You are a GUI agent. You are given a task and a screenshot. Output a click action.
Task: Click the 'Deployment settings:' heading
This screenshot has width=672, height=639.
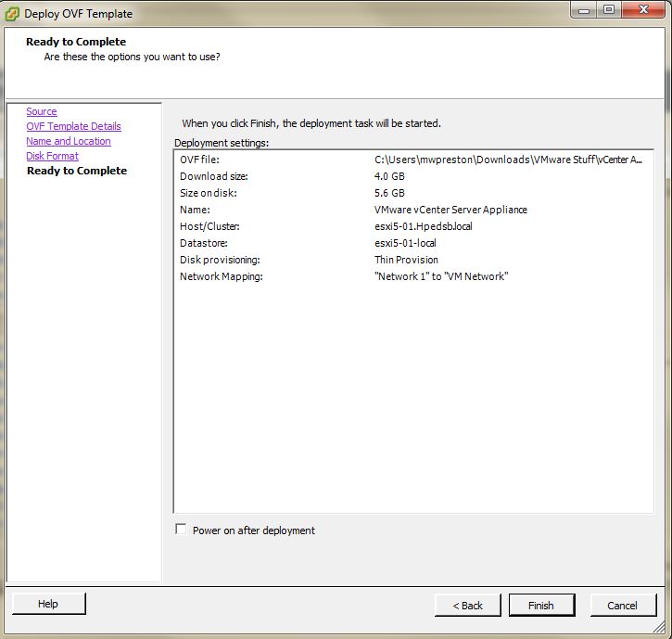click(x=222, y=143)
